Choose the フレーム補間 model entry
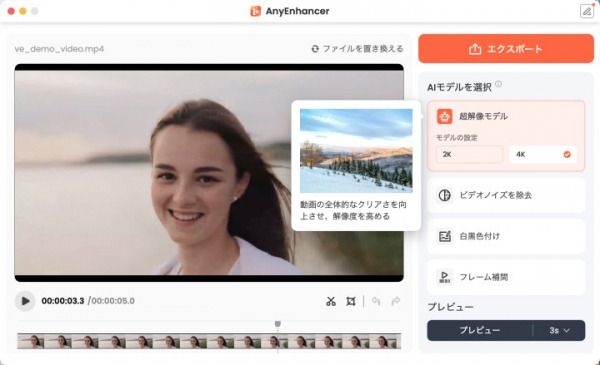This screenshot has width=600, height=365. click(506, 277)
